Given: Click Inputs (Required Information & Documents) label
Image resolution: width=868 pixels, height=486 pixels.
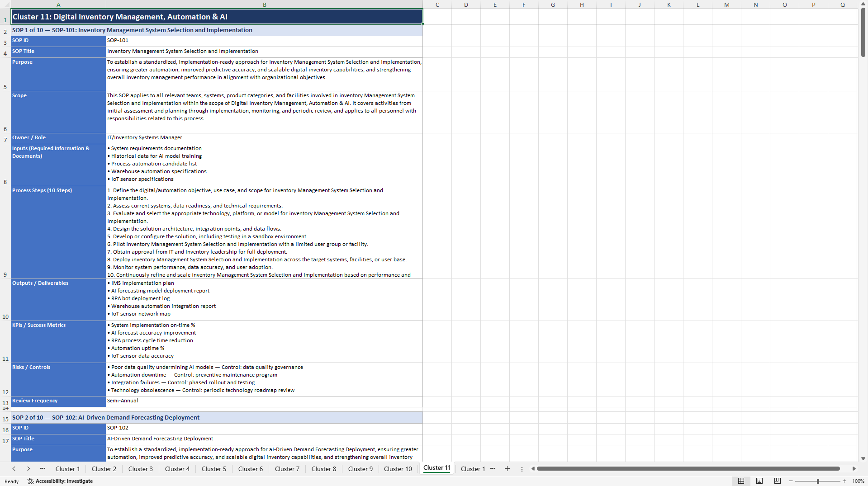Looking at the screenshot, I should click(58, 165).
